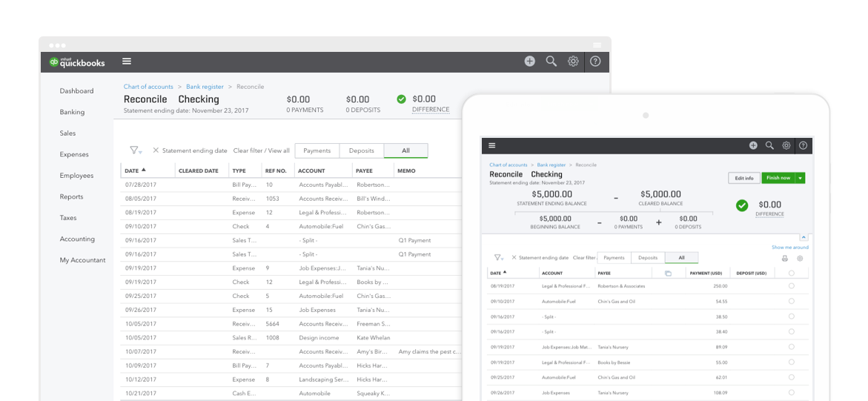Click the plus Create icon on the tablet
The image size is (868, 401).
[753, 146]
